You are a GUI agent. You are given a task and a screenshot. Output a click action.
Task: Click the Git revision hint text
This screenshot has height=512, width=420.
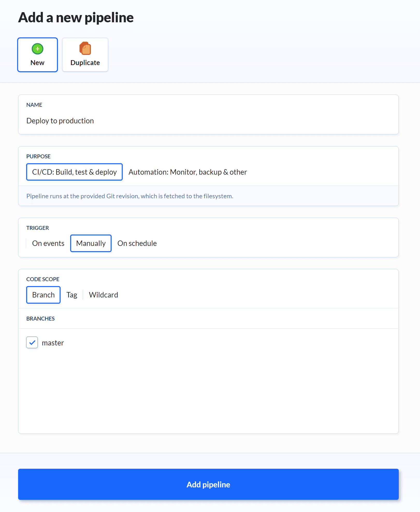[130, 196]
